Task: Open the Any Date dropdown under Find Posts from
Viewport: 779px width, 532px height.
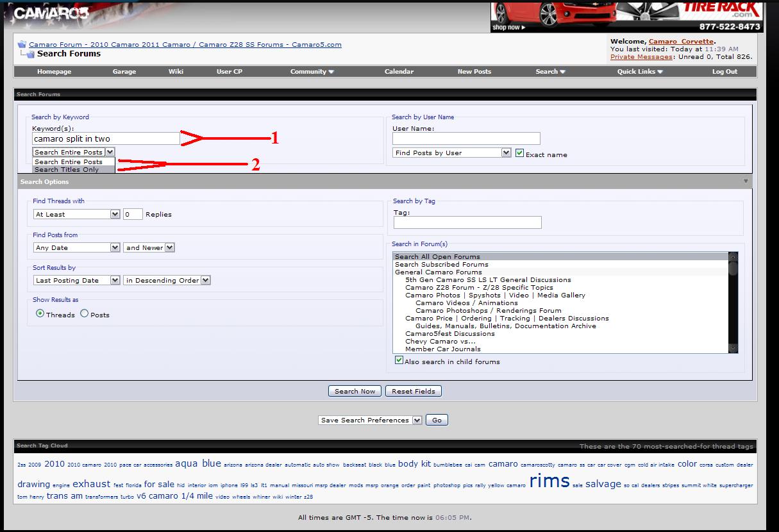Action: coord(116,247)
